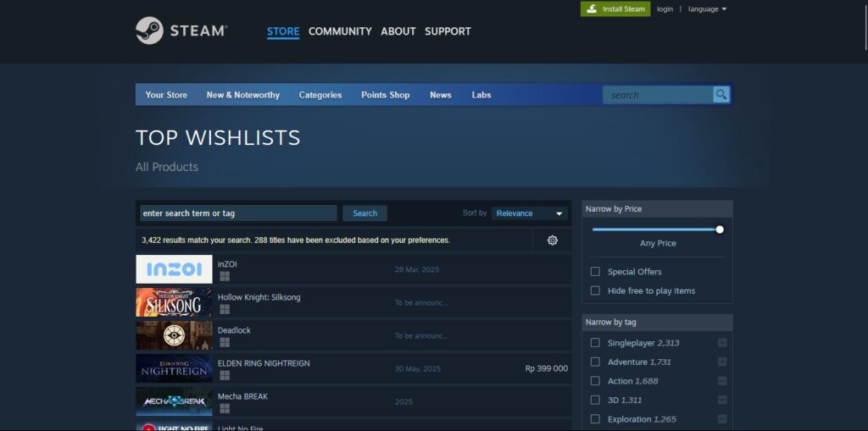
Task: Click the Narrow by Price slider track
Action: point(656,229)
